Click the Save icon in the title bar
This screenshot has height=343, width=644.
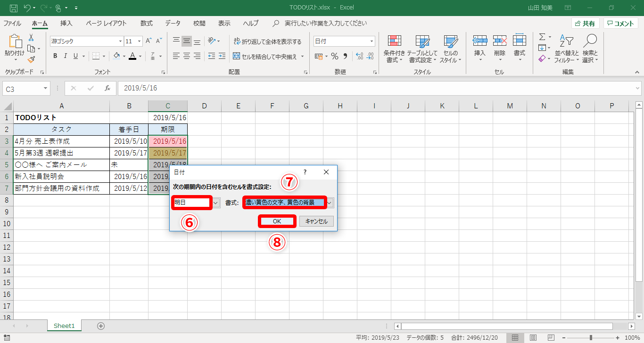14,8
